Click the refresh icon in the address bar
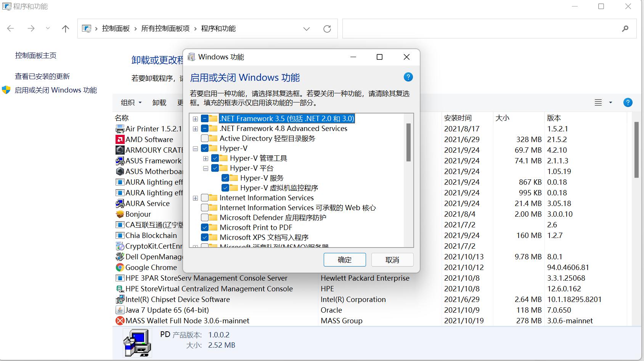The width and height of the screenshot is (644, 361). [x=327, y=28]
